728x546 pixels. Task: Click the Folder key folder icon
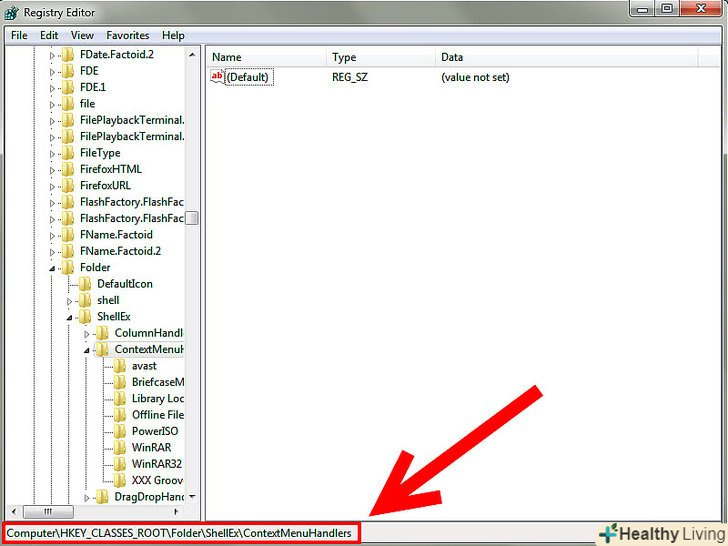[68, 267]
